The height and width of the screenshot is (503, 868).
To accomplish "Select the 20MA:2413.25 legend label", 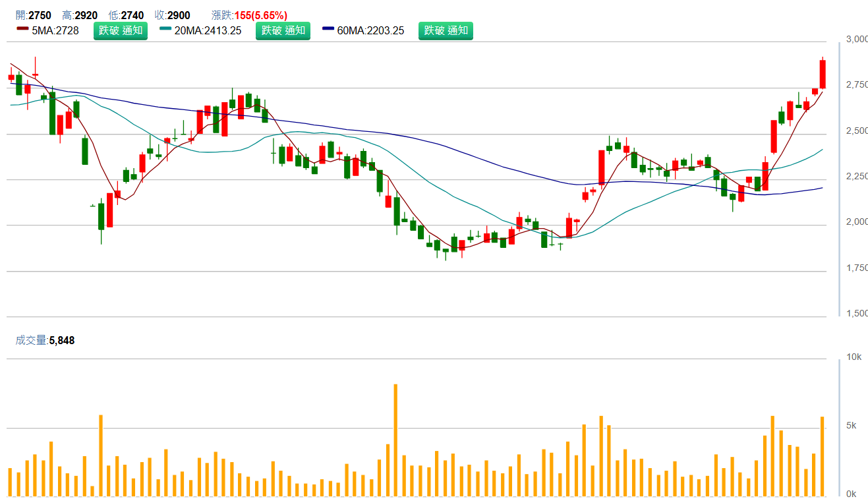I will [x=208, y=30].
